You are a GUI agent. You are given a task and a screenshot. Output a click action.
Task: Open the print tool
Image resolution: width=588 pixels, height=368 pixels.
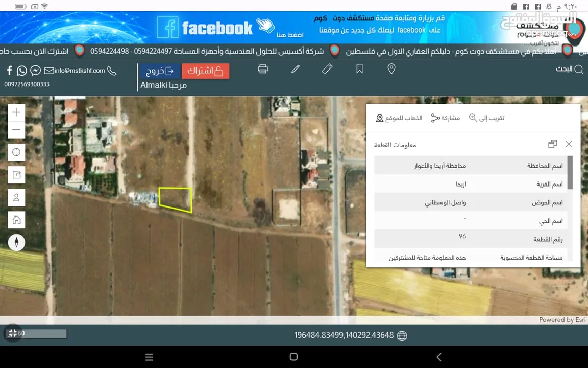(263, 69)
